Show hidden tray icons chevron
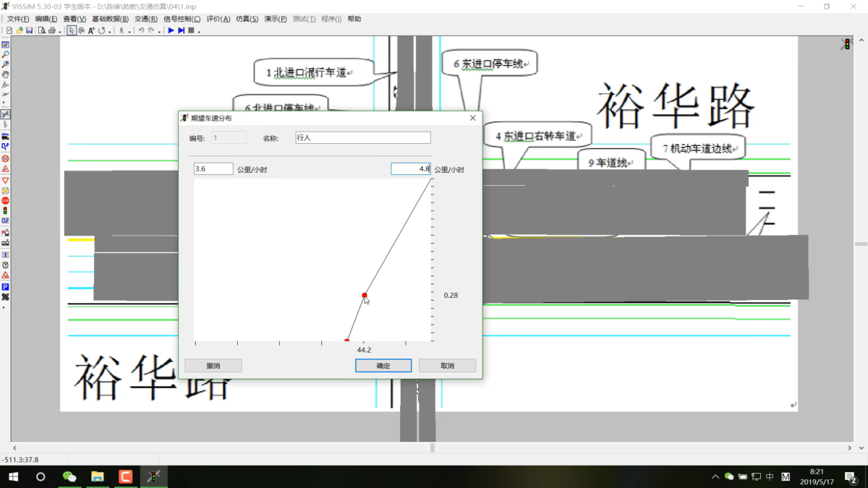This screenshot has height=488, width=868. coord(715,476)
